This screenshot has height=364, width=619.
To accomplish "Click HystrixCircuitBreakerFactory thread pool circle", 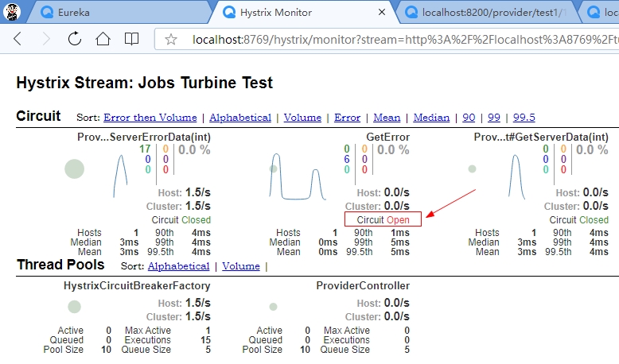I will point(74,307).
